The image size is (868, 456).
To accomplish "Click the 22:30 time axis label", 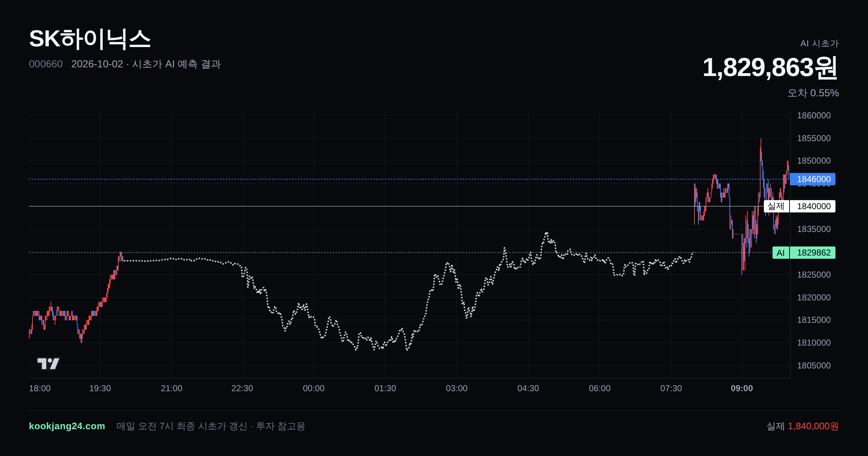I will [x=242, y=388].
